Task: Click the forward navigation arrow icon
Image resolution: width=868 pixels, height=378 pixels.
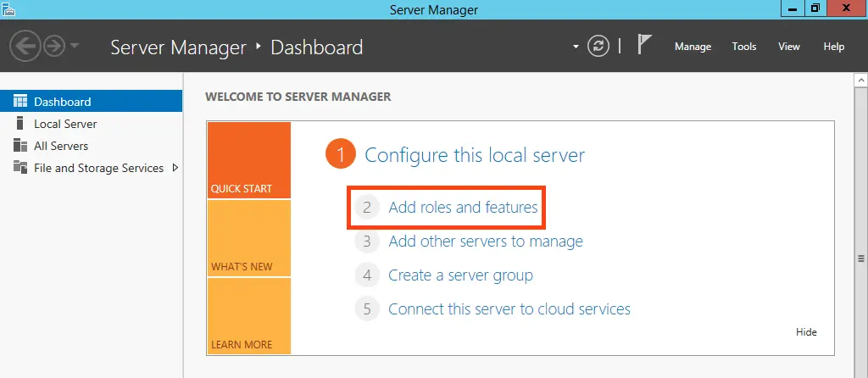Action: [x=55, y=47]
